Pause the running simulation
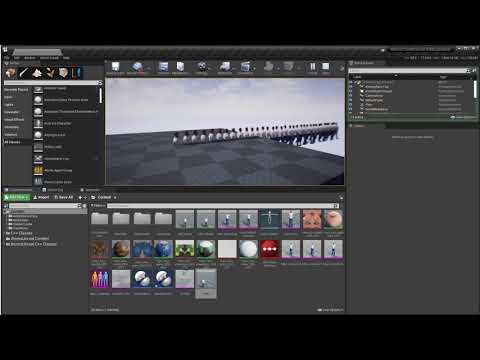The width and height of the screenshot is (480, 360). click(x=313, y=67)
